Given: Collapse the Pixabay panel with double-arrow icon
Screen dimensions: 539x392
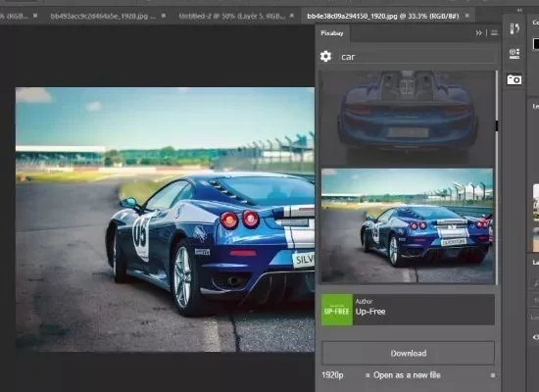Looking at the screenshot, I should point(479,33).
